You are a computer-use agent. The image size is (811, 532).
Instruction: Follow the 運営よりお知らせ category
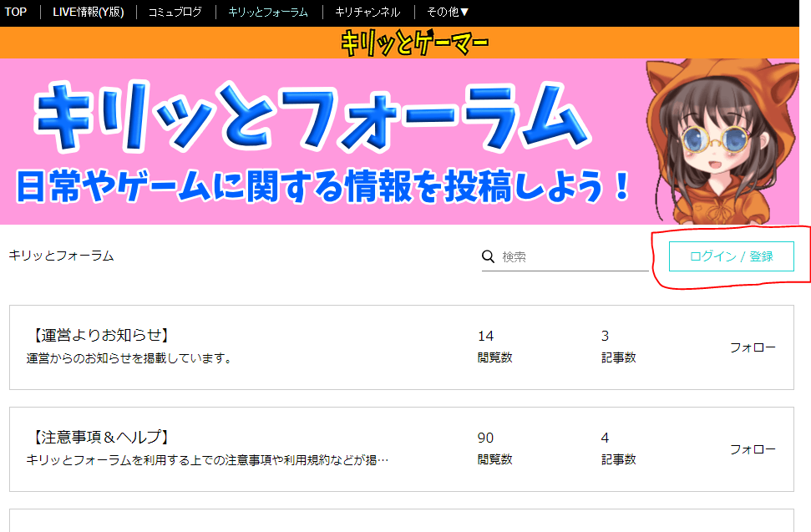coord(753,347)
